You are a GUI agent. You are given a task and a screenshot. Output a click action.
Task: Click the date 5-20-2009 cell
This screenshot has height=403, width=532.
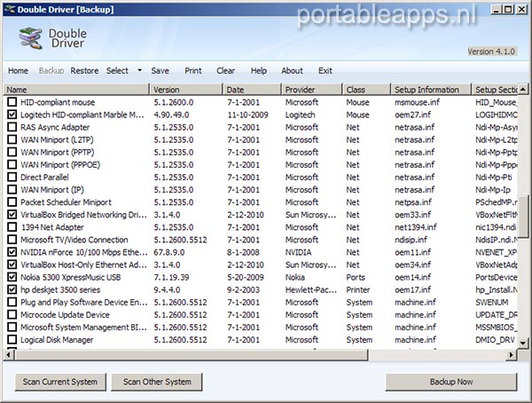246,277
